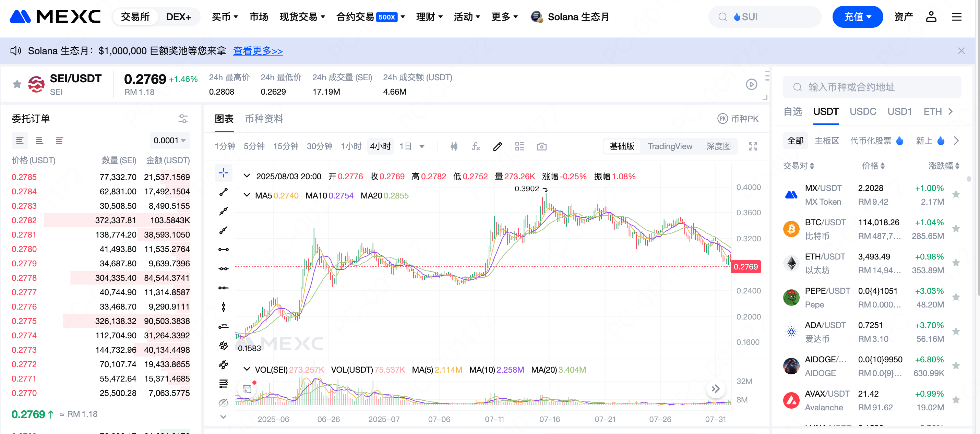
Task: Expand more drawing tools chevron
Action: pos(223,417)
